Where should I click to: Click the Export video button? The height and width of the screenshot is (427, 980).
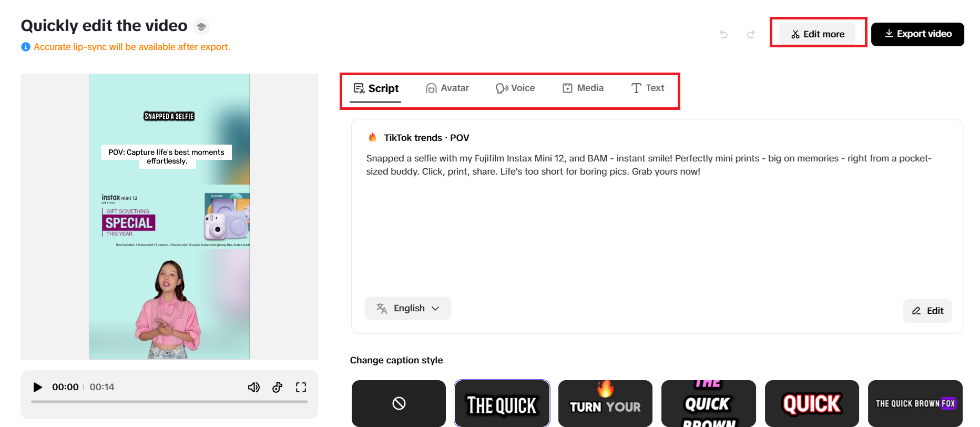pos(917,34)
